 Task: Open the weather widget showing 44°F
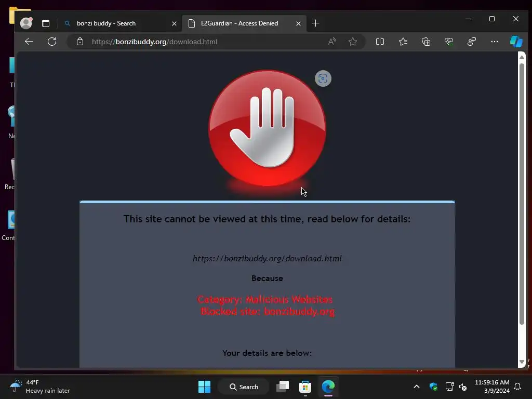click(40, 387)
